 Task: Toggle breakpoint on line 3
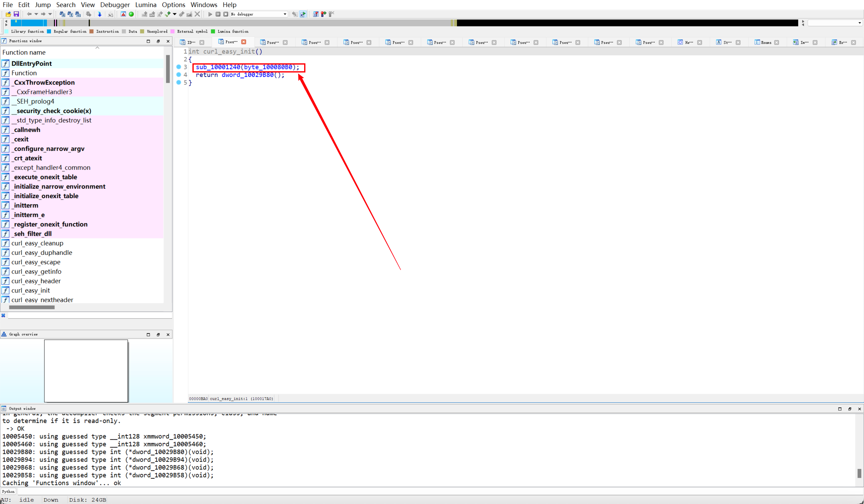178,67
